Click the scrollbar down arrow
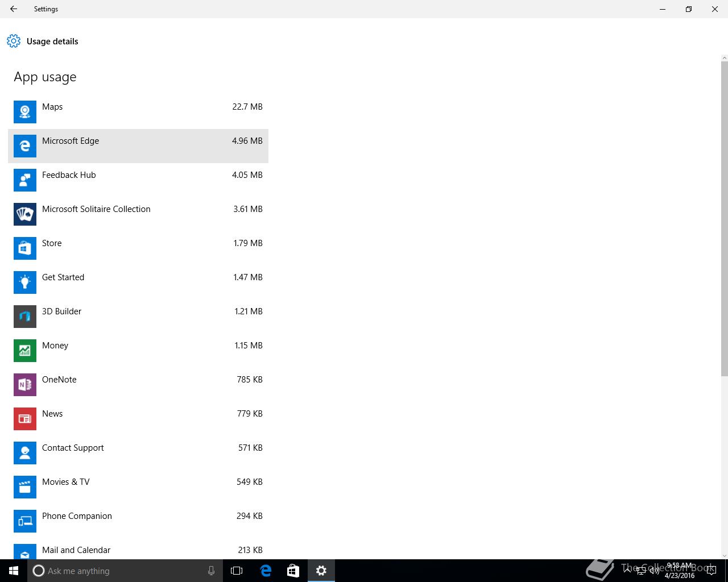 pos(724,555)
